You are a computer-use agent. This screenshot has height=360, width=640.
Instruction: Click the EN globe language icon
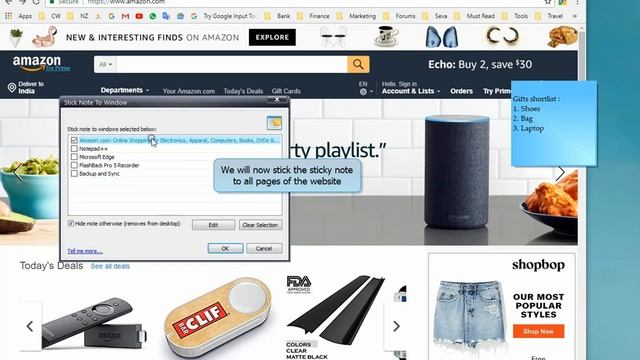(363, 91)
